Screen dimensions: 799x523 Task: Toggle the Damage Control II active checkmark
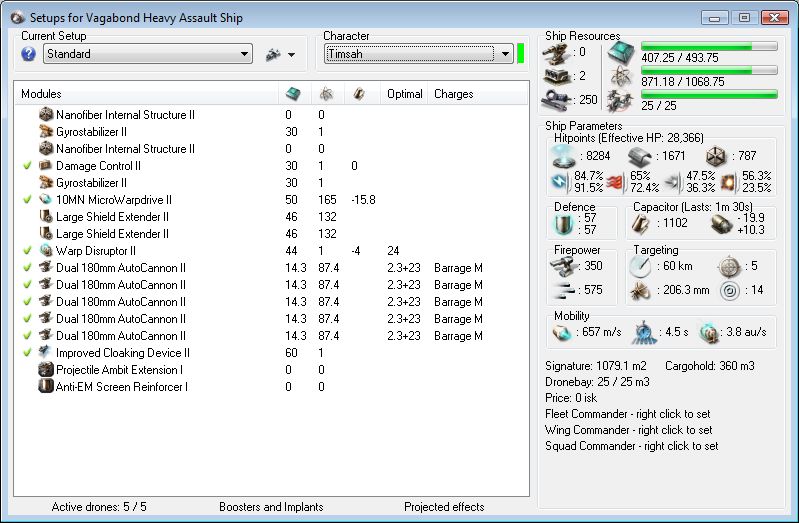click(28, 166)
